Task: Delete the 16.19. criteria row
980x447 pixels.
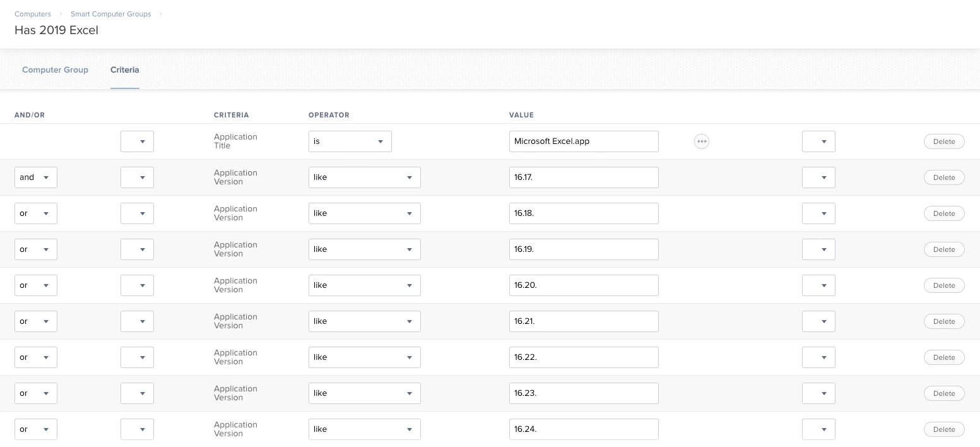Action: (x=944, y=249)
